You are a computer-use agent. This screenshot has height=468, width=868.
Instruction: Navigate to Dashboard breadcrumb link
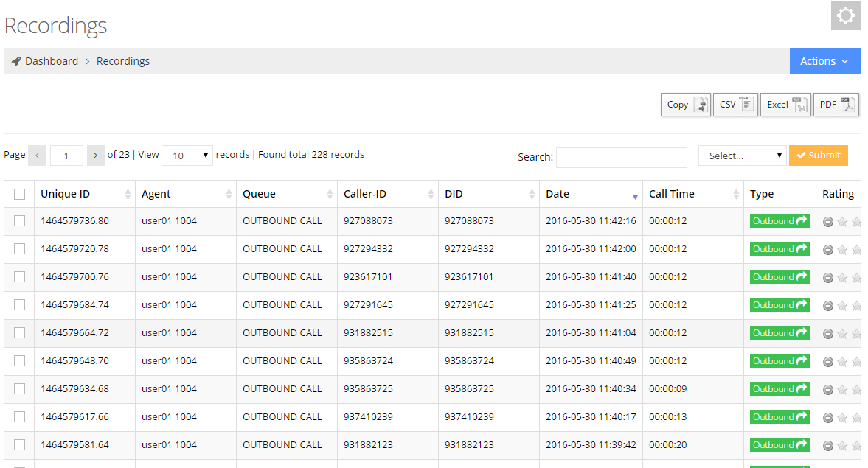point(51,61)
